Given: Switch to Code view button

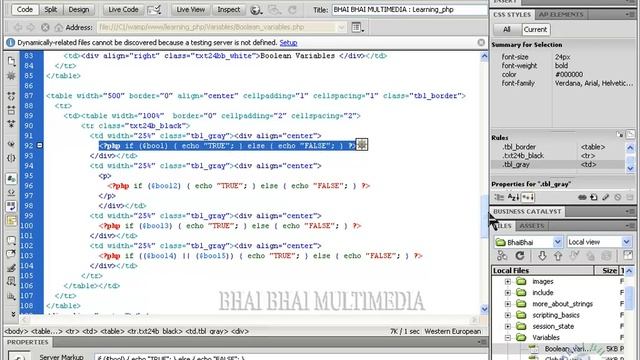Looking at the screenshot, I should point(24,9).
